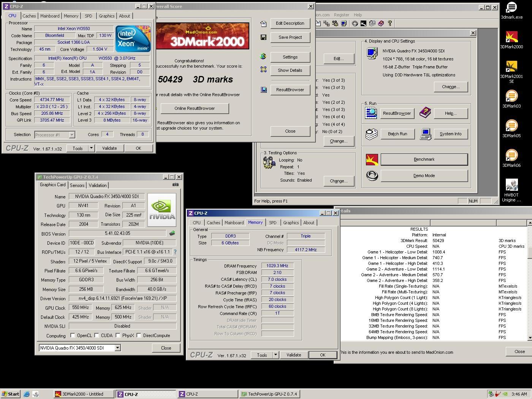532x399 pixels.
Task: Switch to TechPowerUp GPU-Z taskbar item
Action: 270,394
